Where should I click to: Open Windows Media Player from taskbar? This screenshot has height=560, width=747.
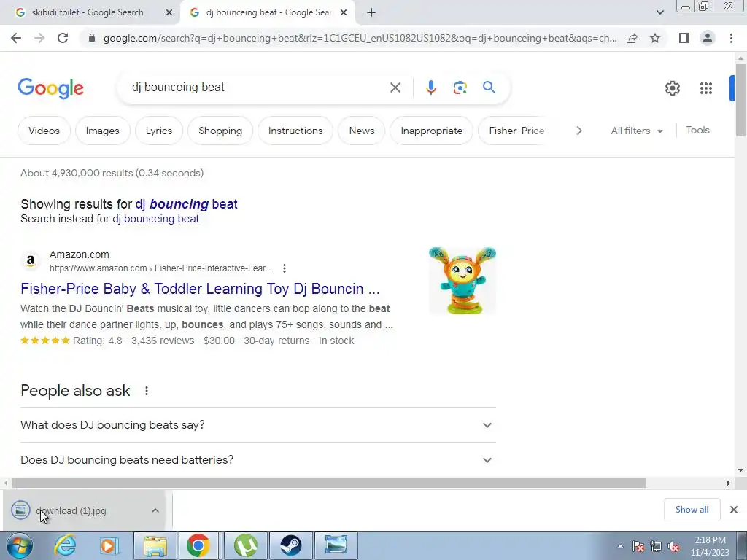click(109, 545)
